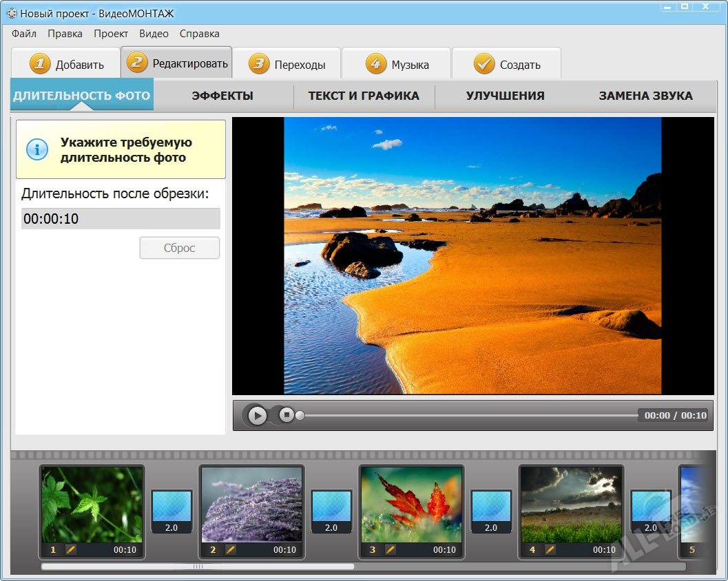Open the Музыка step tab

point(397,65)
